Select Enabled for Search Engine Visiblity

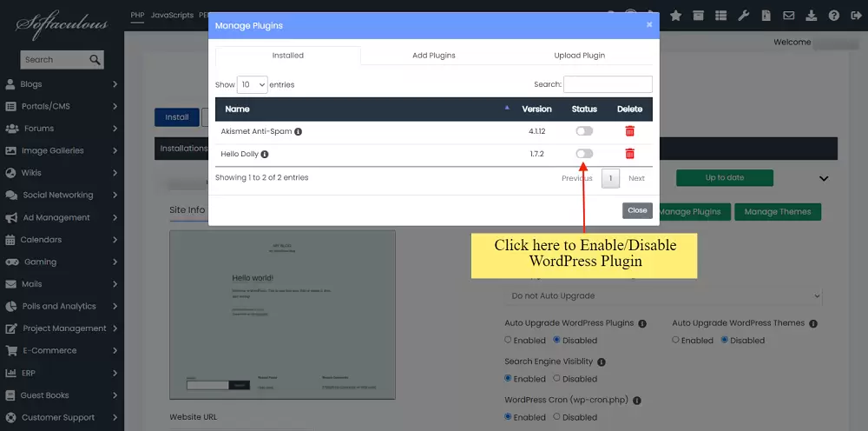(x=508, y=378)
